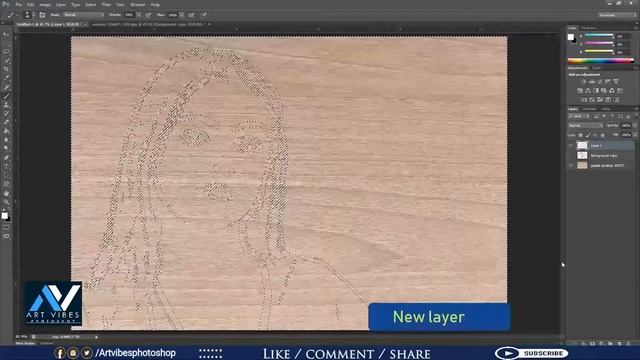
Task: Open the layer filter Kind dropdown
Action: click(578, 117)
